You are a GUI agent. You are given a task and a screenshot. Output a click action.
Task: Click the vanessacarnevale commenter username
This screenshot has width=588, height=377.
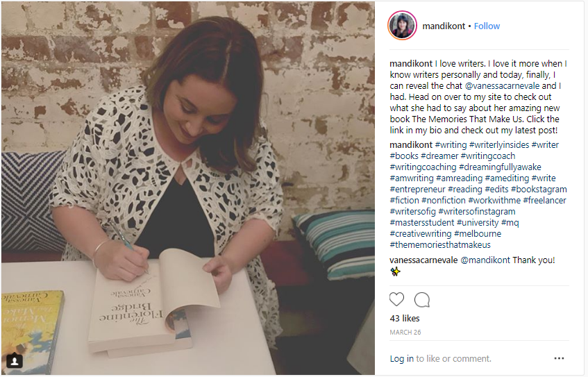pos(423,260)
